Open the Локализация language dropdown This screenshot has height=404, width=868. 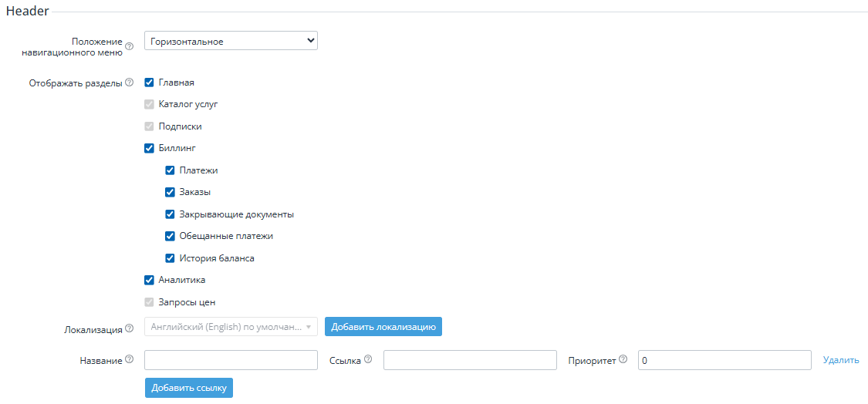231,327
